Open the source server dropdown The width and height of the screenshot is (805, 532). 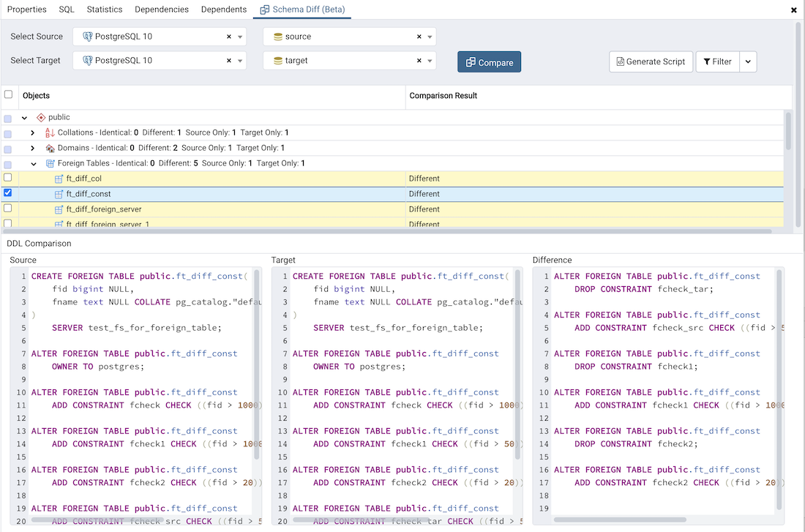[x=240, y=37]
